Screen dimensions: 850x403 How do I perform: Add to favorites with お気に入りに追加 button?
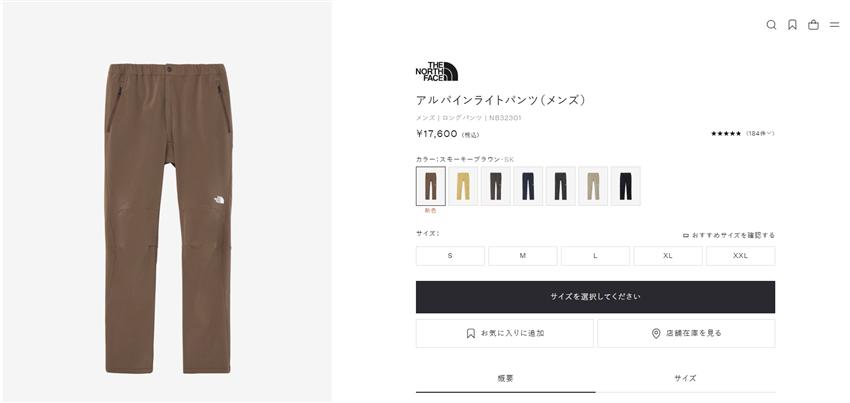[x=504, y=333]
